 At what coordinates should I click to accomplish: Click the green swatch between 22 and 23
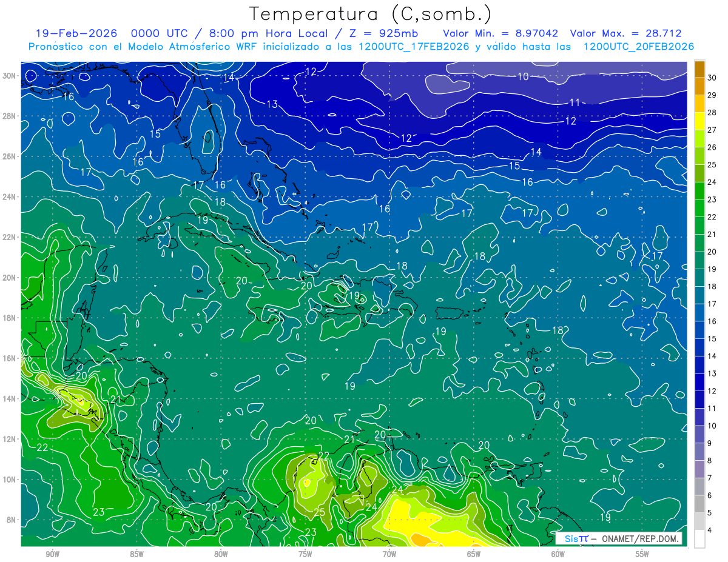pos(699,208)
